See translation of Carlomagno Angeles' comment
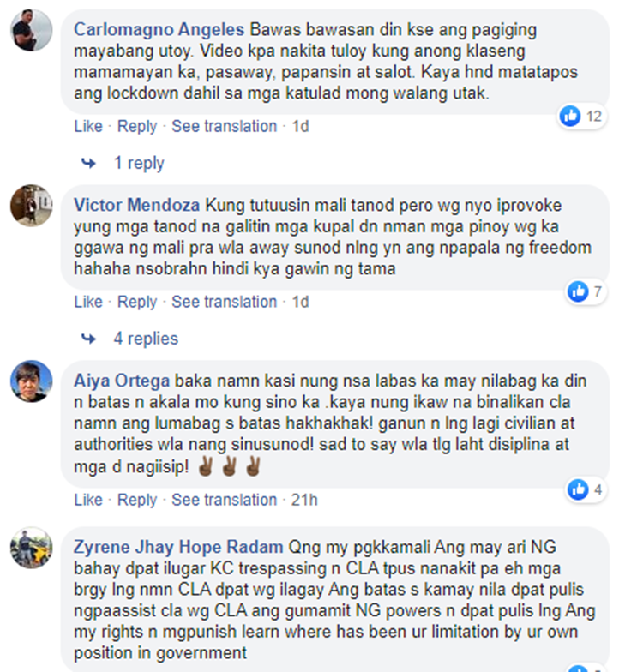Viewport: 643px width, 672px height. 225,127
